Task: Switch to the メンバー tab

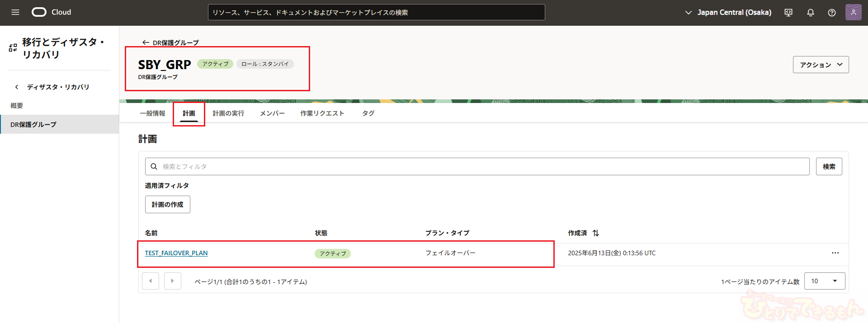Action: [272, 113]
